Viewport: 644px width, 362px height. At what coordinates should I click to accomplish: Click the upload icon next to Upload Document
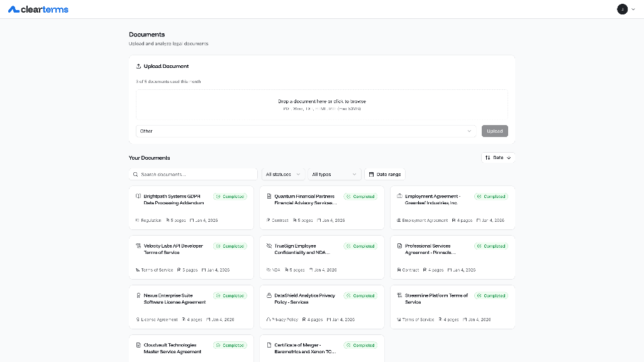pos(138,66)
